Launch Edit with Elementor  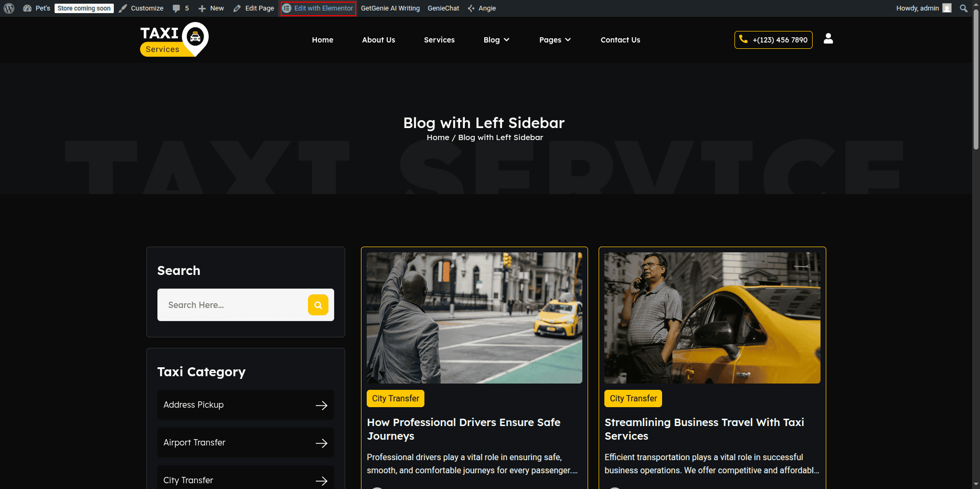[318, 8]
